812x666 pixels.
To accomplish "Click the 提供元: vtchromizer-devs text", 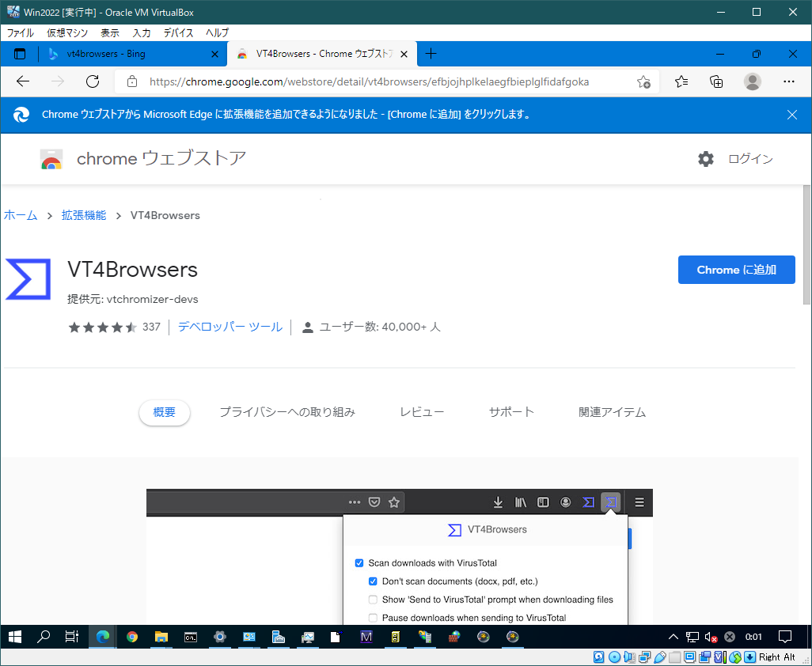I will [x=133, y=299].
